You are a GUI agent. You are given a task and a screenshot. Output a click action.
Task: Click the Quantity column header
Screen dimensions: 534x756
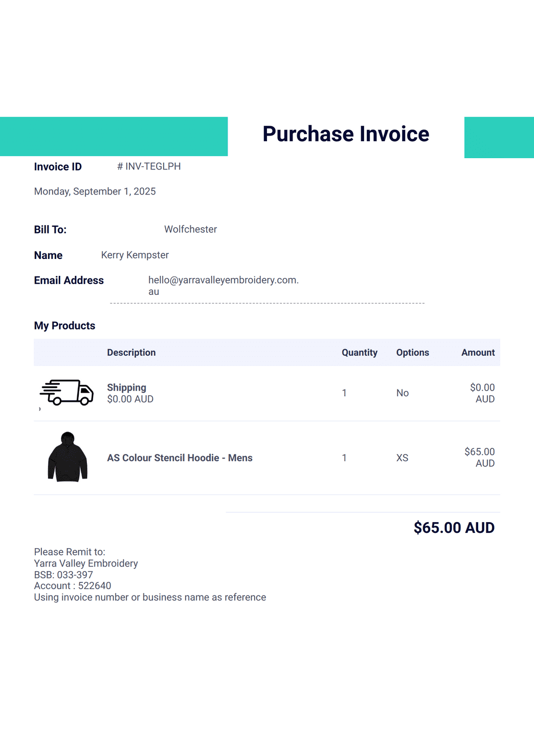tap(359, 353)
